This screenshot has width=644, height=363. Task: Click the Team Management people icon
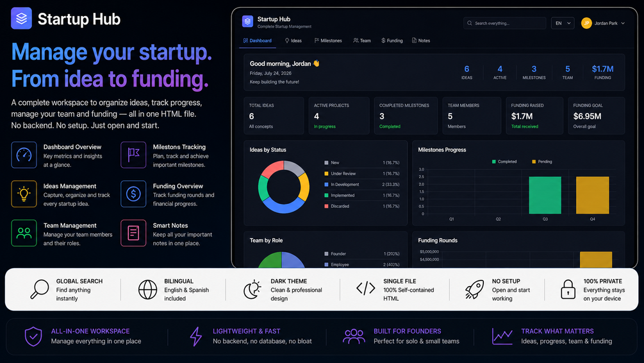[x=24, y=233]
